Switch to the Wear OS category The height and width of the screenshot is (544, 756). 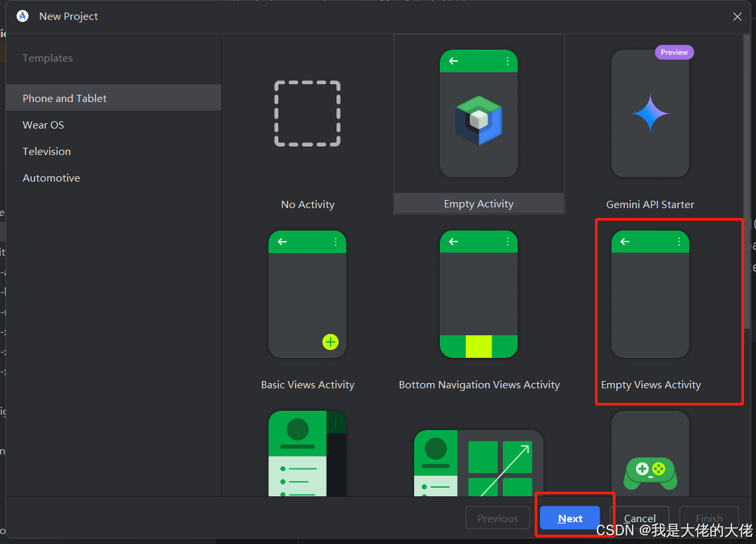pyautogui.click(x=43, y=125)
